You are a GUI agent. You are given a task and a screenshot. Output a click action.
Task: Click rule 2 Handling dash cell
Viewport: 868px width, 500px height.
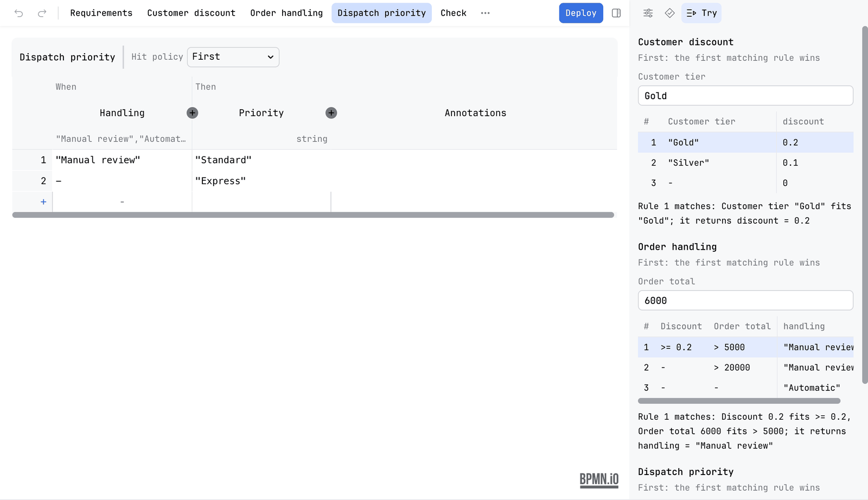[122, 181]
